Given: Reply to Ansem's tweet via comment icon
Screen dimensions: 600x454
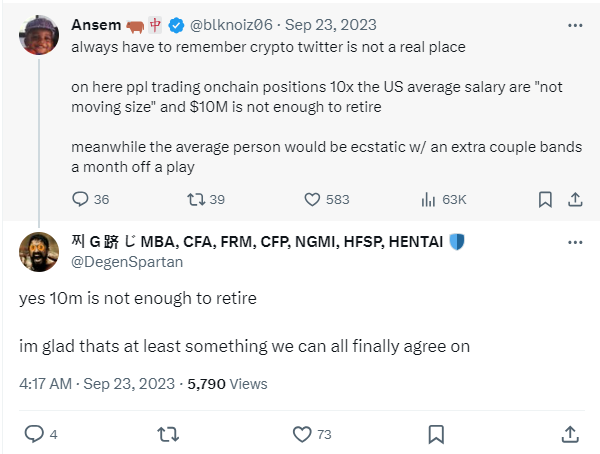Looking at the screenshot, I should [x=81, y=199].
